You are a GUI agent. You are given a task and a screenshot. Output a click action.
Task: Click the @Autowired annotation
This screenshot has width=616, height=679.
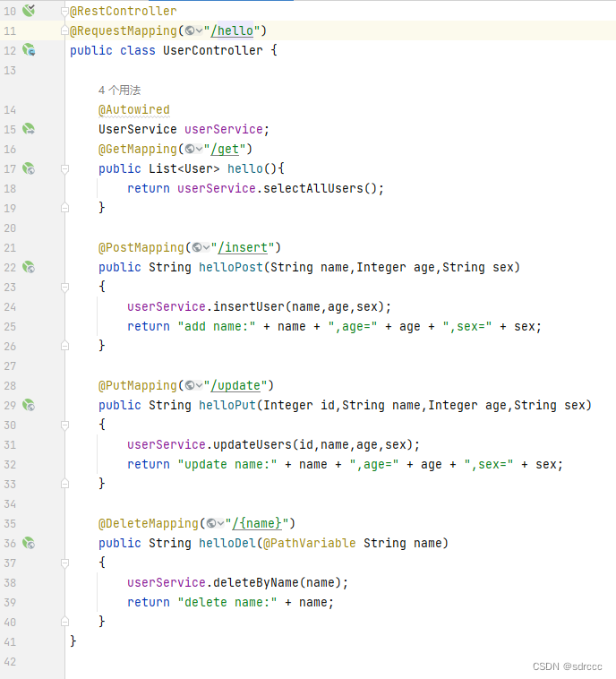[134, 109]
